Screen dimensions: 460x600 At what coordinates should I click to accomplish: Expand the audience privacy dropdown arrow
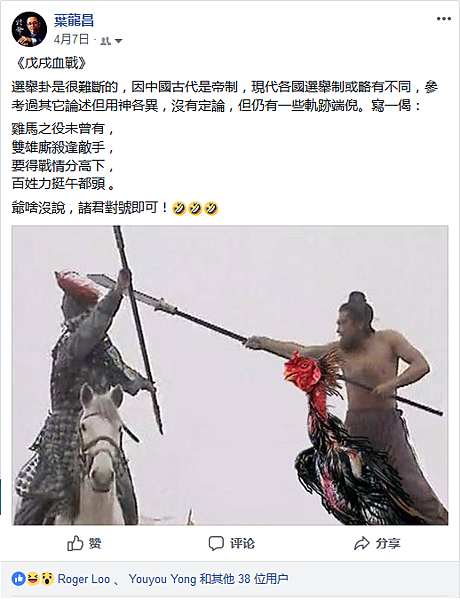pyautogui.click(x=118, y=41)
